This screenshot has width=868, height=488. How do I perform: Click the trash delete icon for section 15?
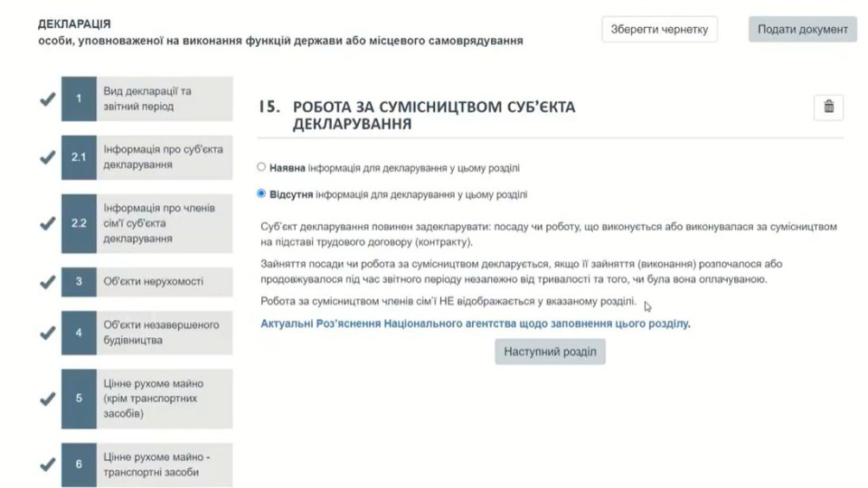click(828, 108)
